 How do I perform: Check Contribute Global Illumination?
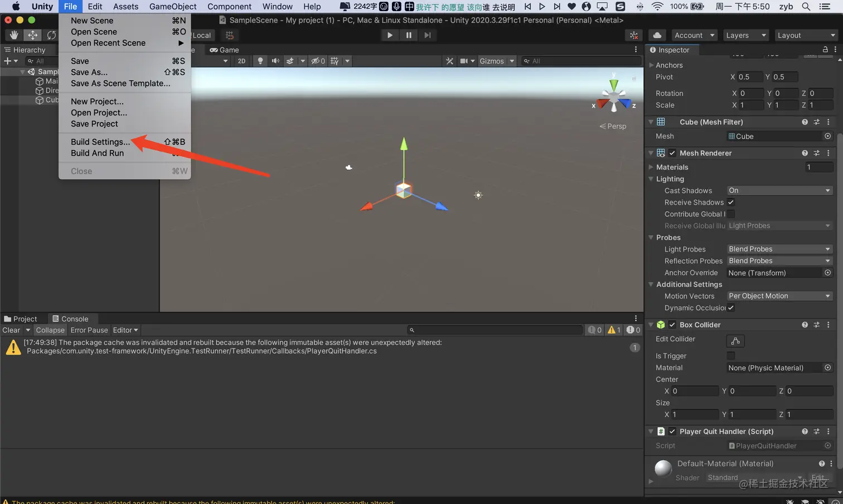point(731,214)
